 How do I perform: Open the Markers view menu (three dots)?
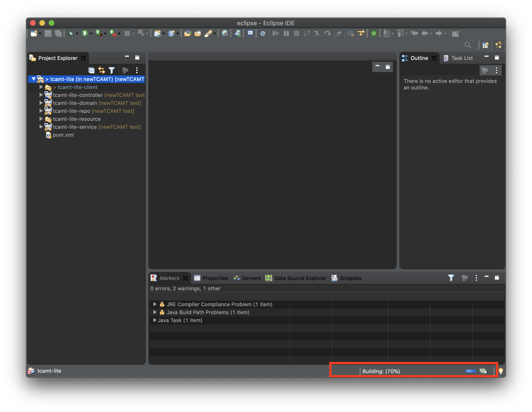point(476,278)
